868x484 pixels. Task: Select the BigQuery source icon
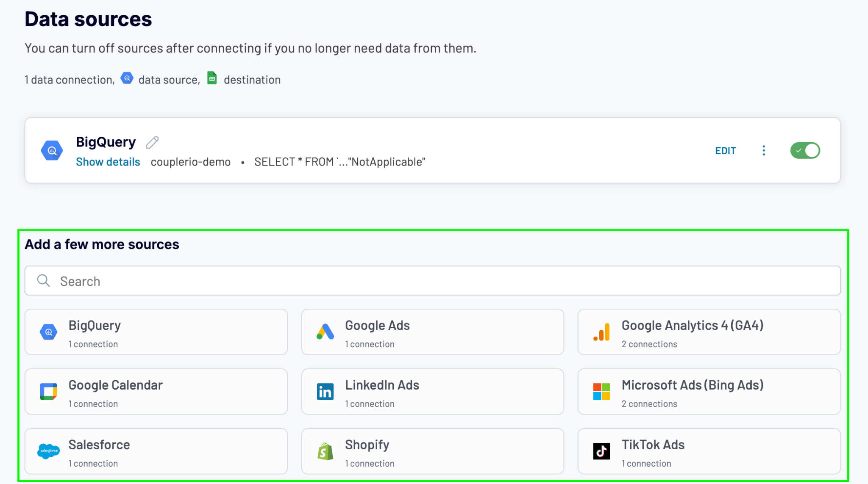(x=49, y=332)
